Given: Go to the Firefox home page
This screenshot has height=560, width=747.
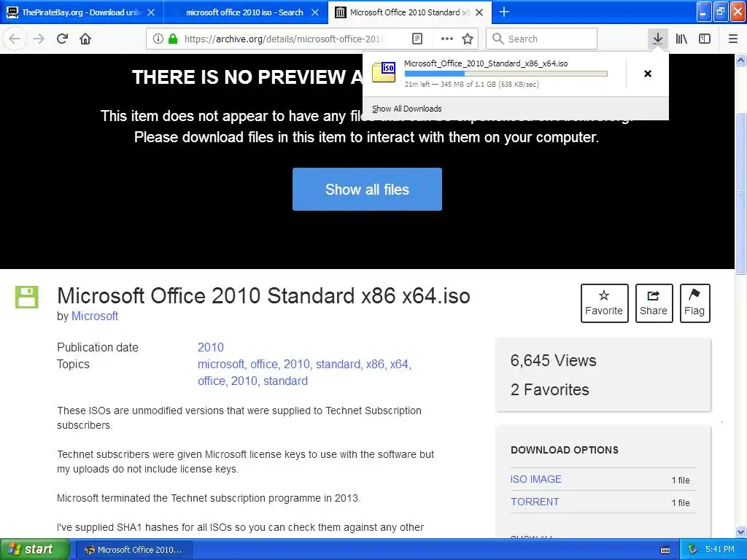Looking at the screenshot, I should click(85, 39).
